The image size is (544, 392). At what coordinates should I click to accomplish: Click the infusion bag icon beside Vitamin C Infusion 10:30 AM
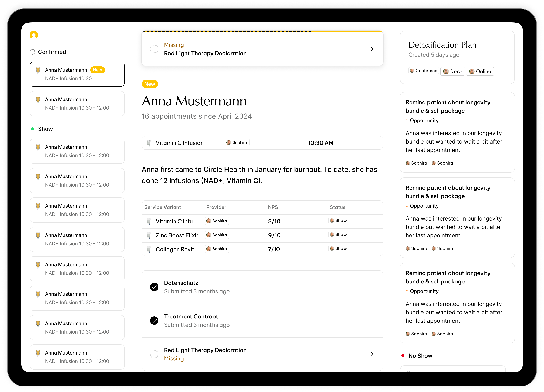pyautogui.click(x=149, y=143)
